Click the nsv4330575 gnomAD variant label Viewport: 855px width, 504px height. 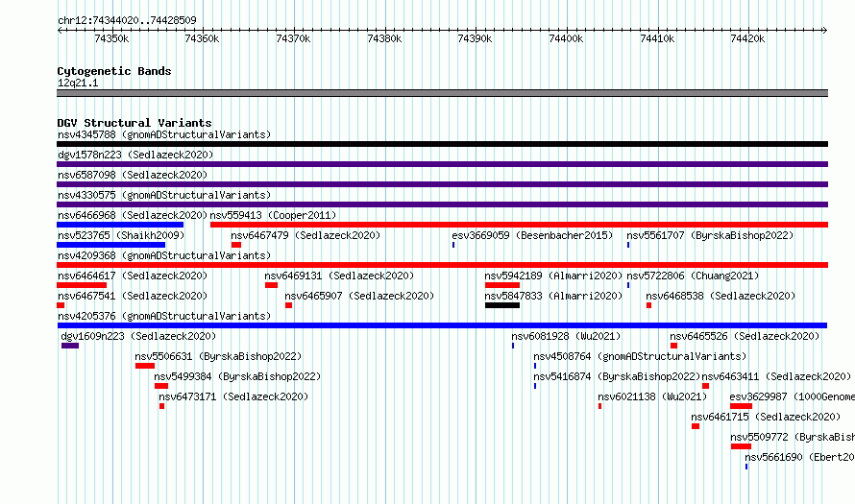tap(164, 195)
